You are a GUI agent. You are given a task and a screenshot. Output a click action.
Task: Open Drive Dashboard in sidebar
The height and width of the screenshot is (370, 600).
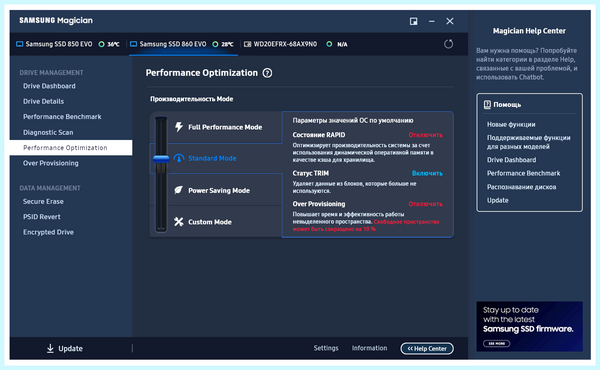(x=49, y=86)
